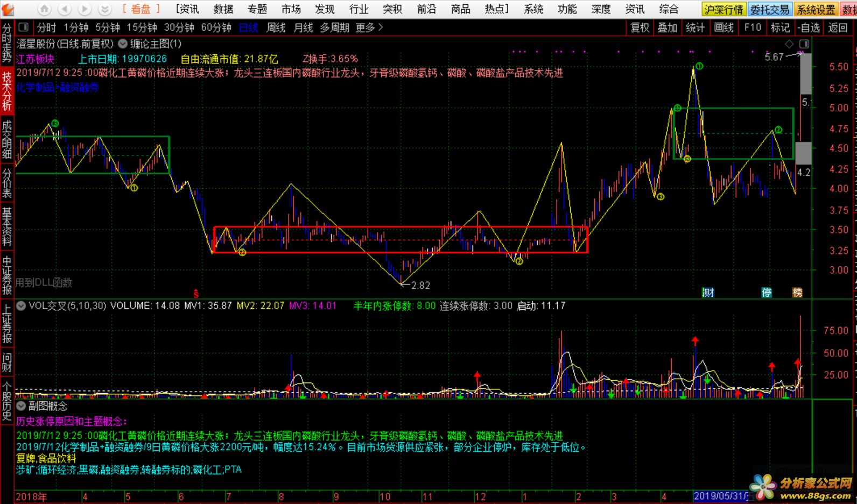Click the double-chevron down button in toolbar

click(x=104, y=9)
